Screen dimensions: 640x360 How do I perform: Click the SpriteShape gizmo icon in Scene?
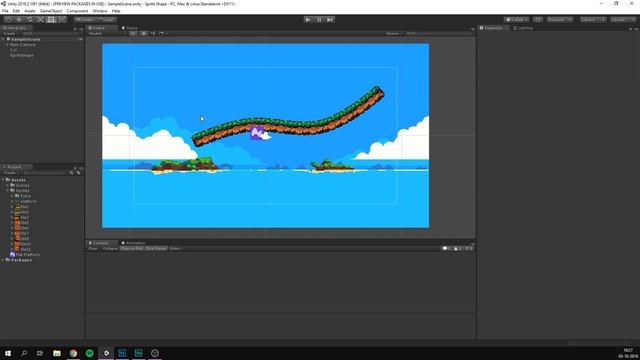[x=257, y=133]
